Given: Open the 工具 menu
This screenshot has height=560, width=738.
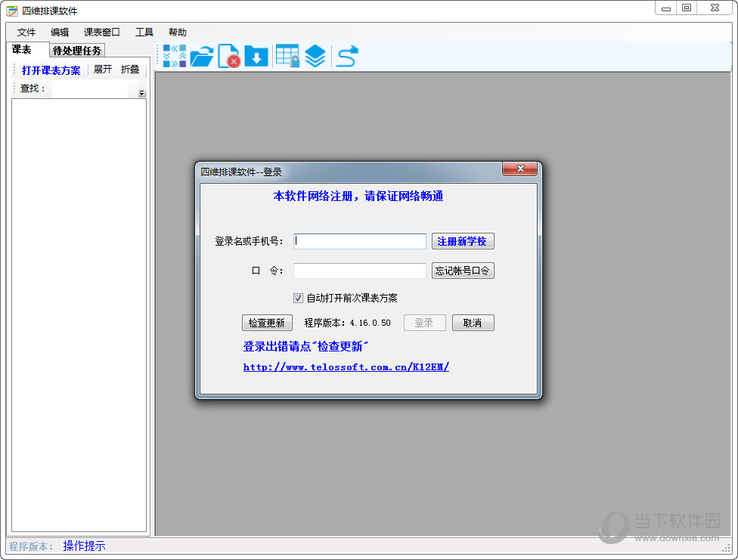Looking at the screenshot, I should pos(144,32).
